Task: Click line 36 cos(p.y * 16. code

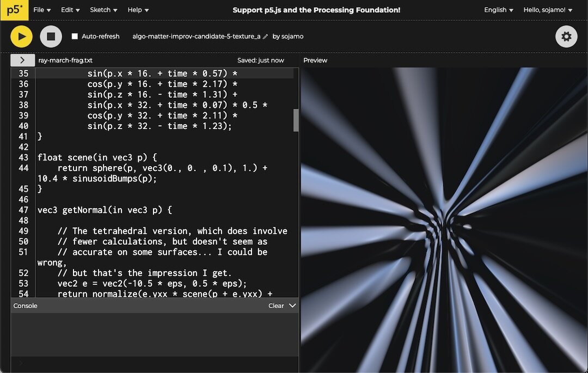Action: (x=162, y=84)
